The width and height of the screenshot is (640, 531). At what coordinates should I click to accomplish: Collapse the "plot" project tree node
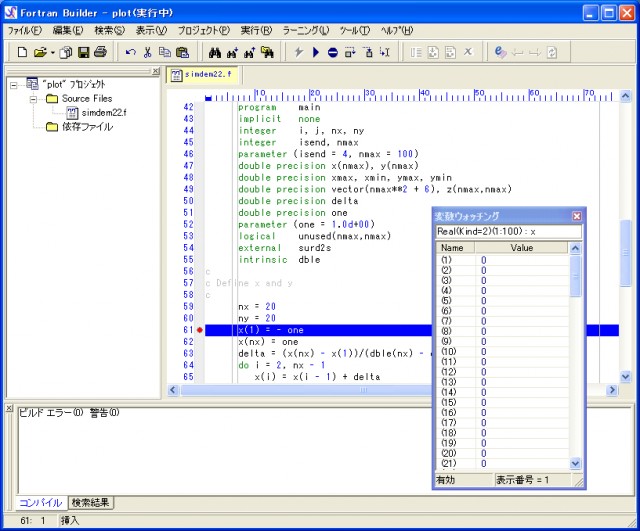(14, 85)
